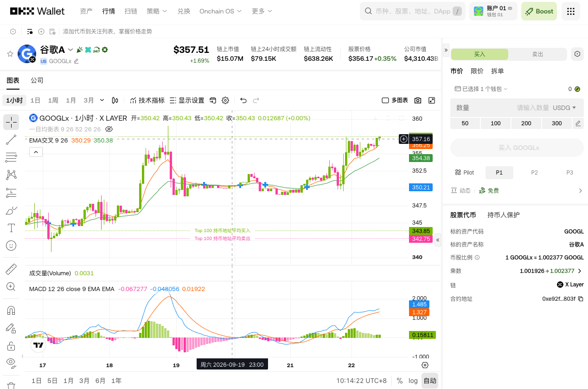Click the watchlist star-list icon
Viewport: 588px width, 389px height.
coord(30,32)
